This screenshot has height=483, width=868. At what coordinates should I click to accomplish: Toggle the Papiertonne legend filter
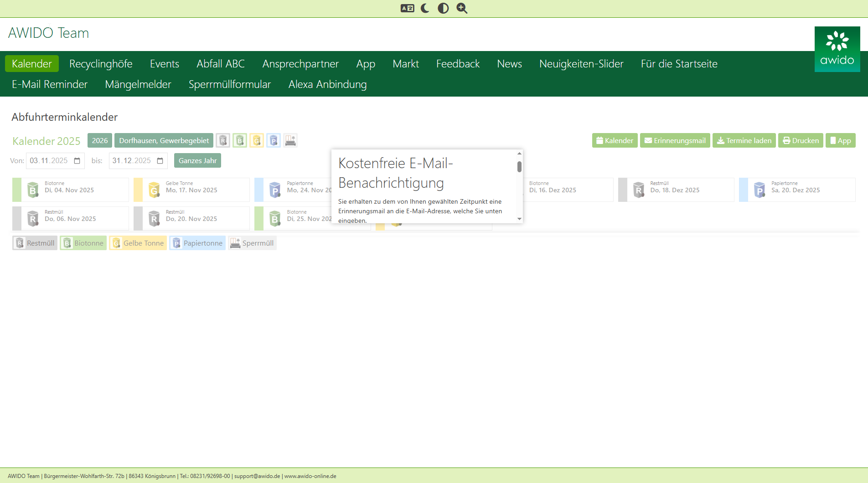[197, 243]
